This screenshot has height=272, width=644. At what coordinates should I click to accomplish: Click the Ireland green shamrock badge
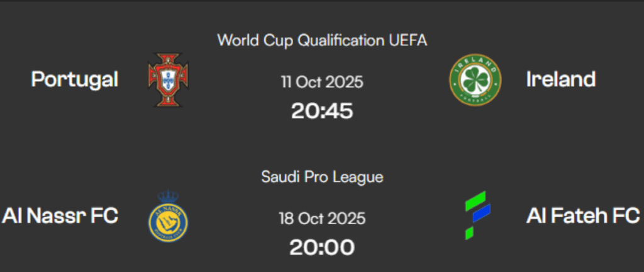[475, 80]
